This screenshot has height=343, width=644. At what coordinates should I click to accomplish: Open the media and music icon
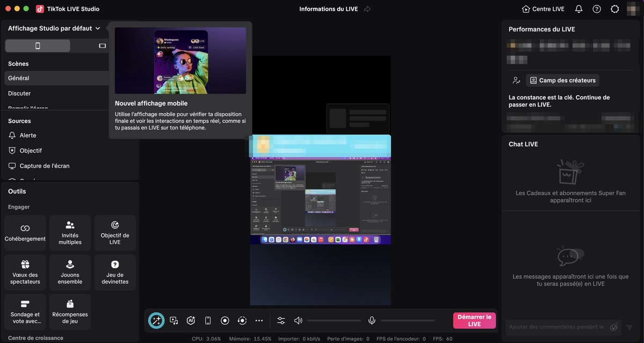pyautogui.click(x=174, y=320)
